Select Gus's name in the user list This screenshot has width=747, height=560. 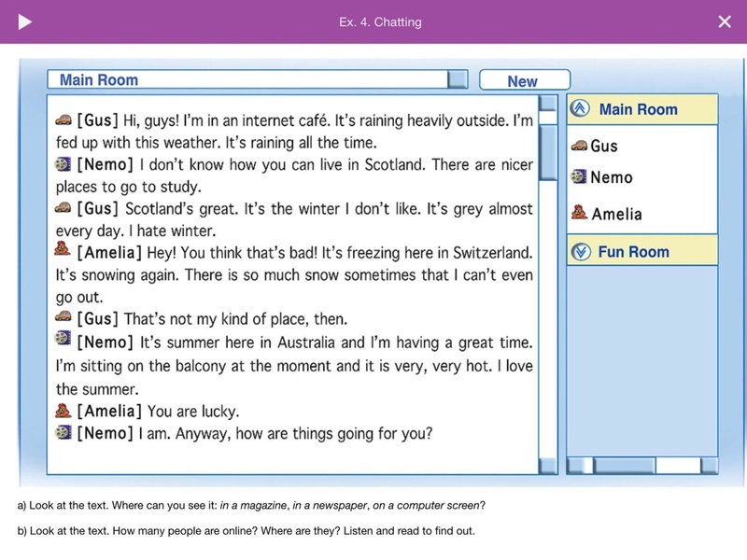click(604, 147)
